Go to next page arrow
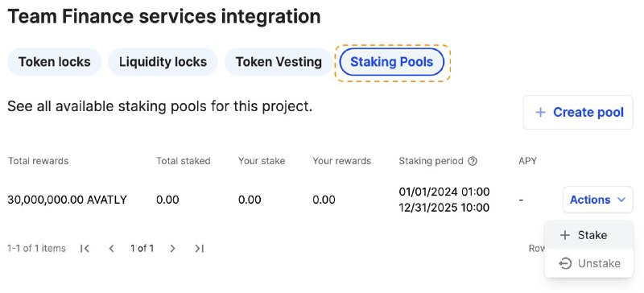Viewport: 644px width, 293px height. pos(172,248)
